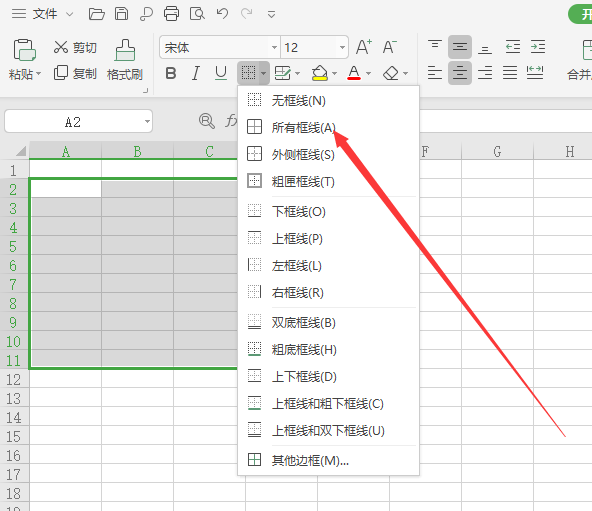The width and height of the screenshot is (592, 511).
Task: Increase font size with A+ icon
Action: (364, 47)
